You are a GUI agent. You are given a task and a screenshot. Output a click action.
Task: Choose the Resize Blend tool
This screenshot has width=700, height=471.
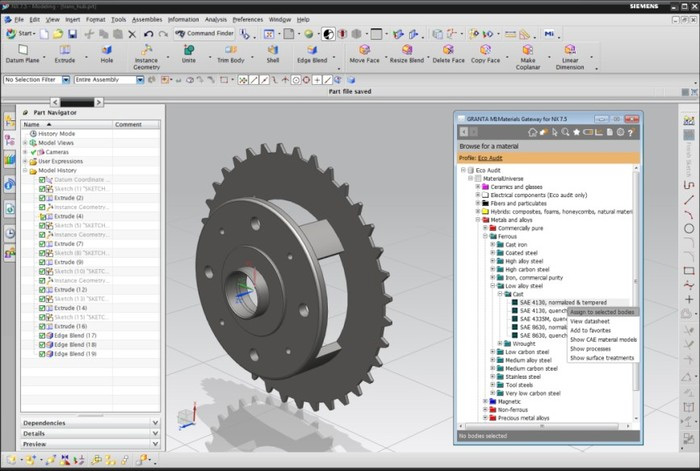pyautogui.click(x=407, y=54)
